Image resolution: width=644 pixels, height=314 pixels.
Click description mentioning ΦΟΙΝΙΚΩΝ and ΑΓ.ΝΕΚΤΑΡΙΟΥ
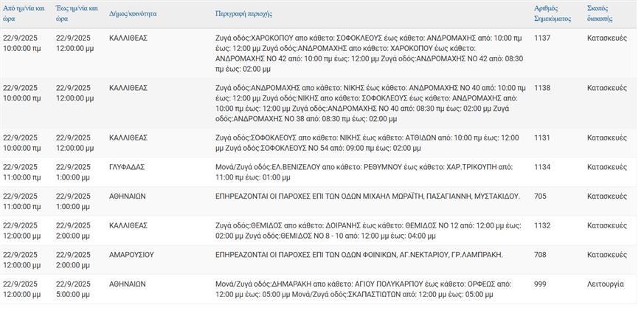[359, 255]
